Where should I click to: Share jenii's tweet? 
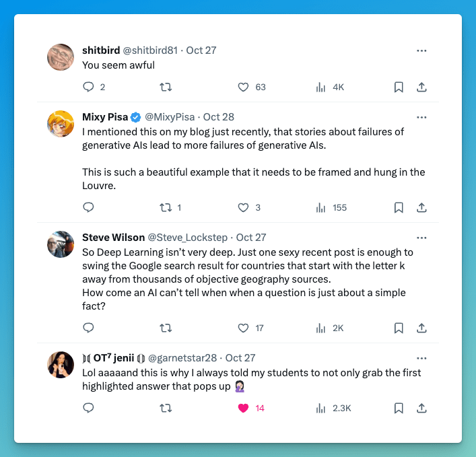[x=421, y=408]
